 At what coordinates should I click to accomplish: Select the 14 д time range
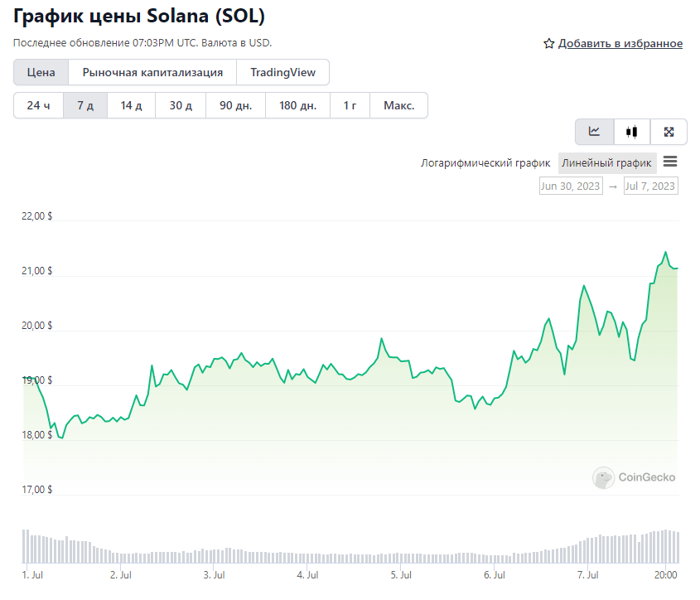point(131,105)
